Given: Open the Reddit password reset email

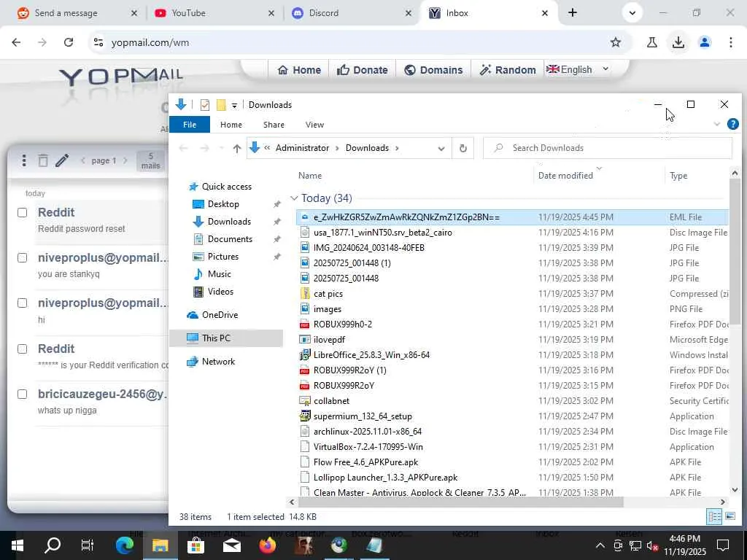Looking at the screenshot, I should coord(102,220).
